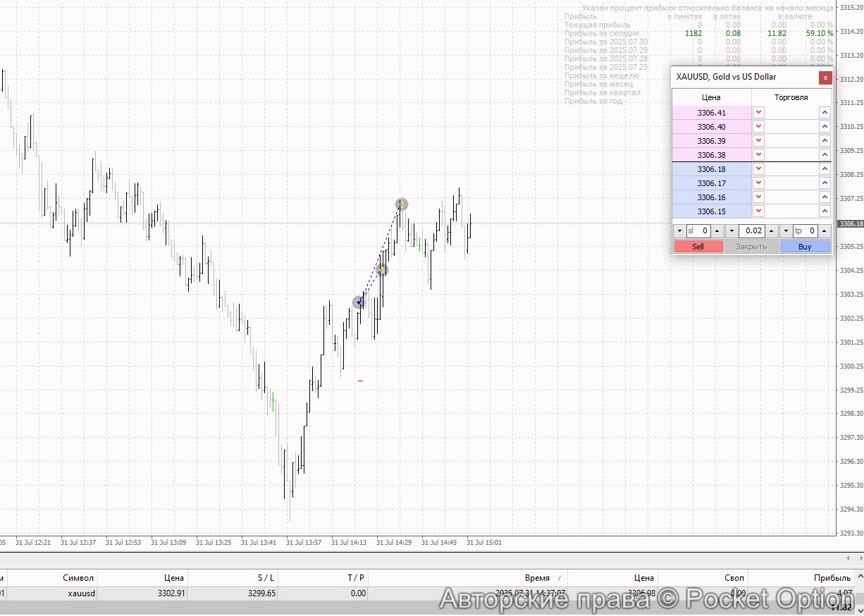Sort orders by the Время column header
The height and width of the screenshot is (616, 864).
click(537, 578)
